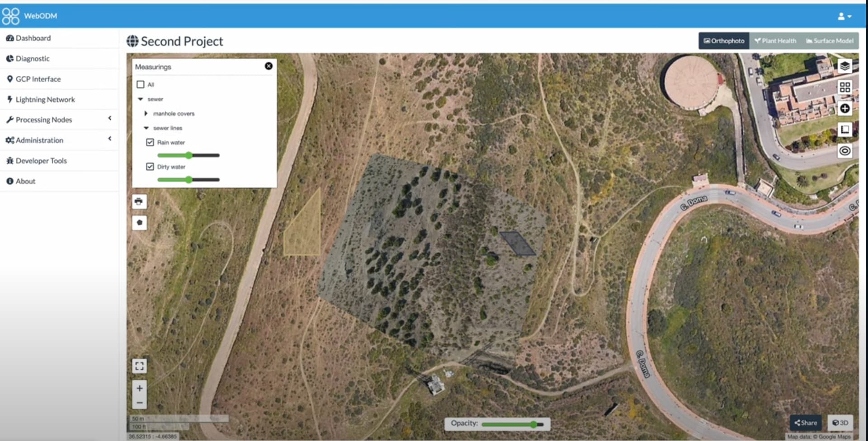Image resolution: width=868 pixels, height=441 pixels.
Task: Open the 3D view button
Action: pos(841,422)
